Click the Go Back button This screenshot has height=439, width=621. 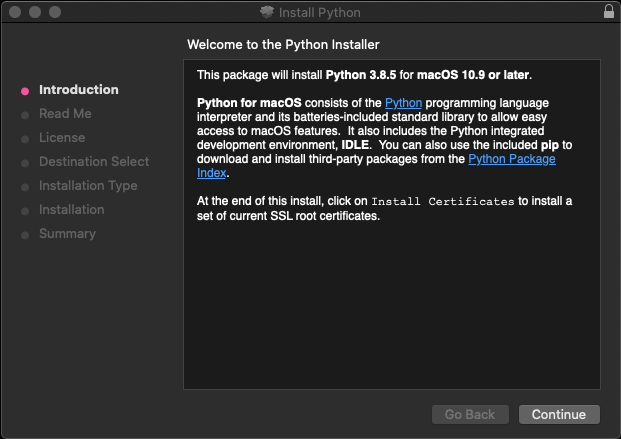pos(470,414)
